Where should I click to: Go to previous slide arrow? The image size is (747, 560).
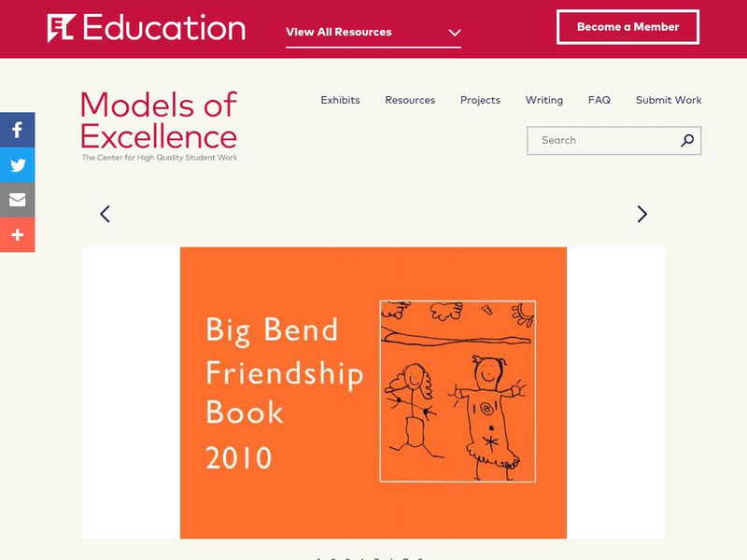tap(105, 214)
